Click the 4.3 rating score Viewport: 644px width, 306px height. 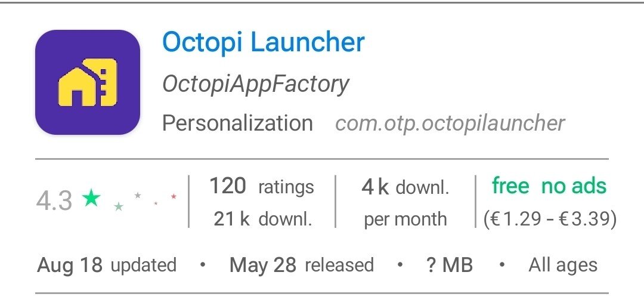coord(54,201)
